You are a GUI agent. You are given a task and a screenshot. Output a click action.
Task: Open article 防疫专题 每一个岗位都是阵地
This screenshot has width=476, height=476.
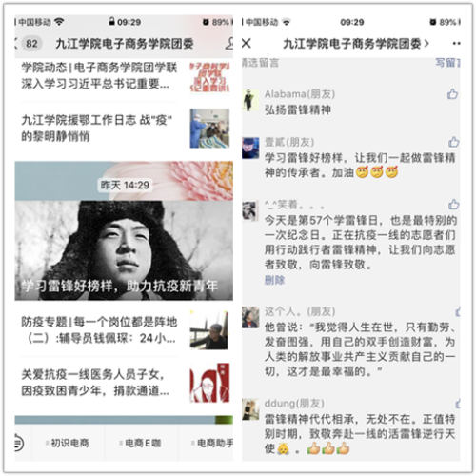pos(125,330)
